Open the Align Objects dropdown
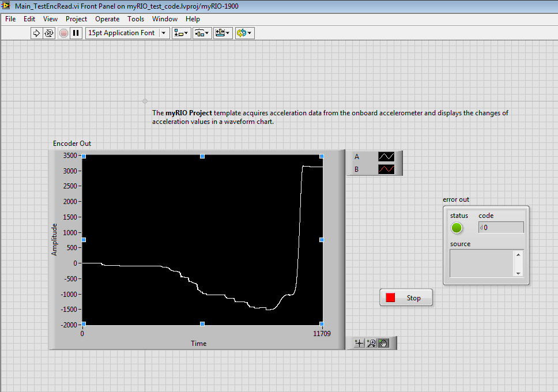 pyautogui.click(x=181, y=33)
